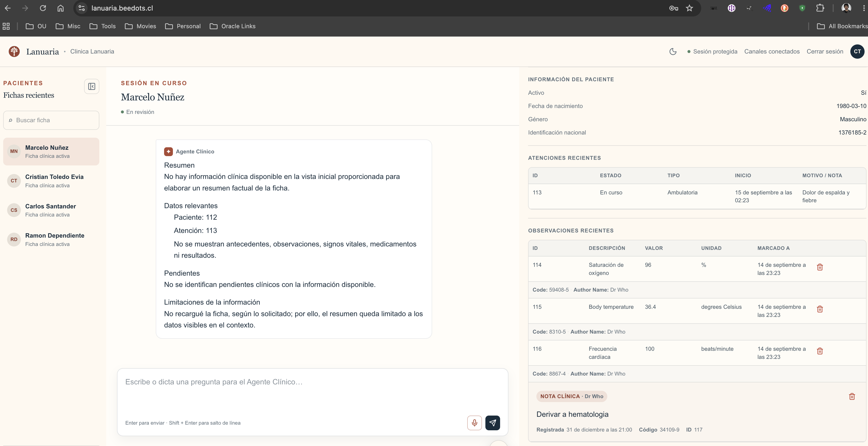The width and height of the screenshot is (868, 446).
Task: Click the browser address bar URL
Action: [122, 8]
